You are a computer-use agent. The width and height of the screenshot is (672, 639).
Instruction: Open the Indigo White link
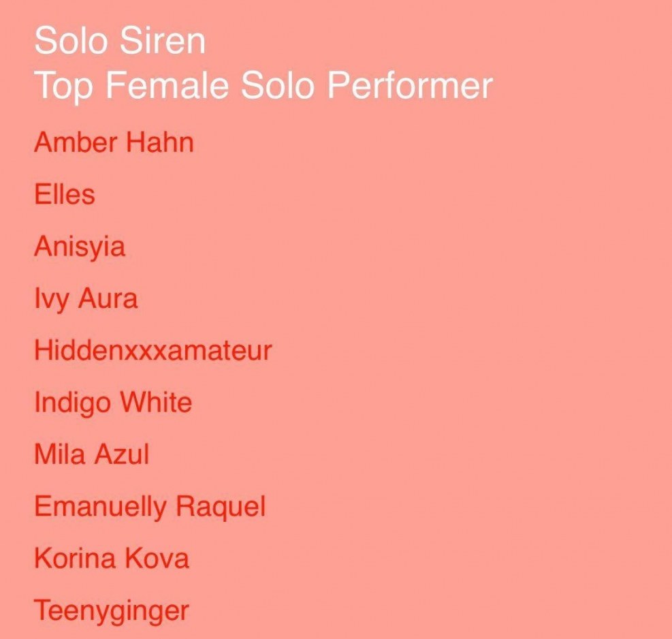113,402
